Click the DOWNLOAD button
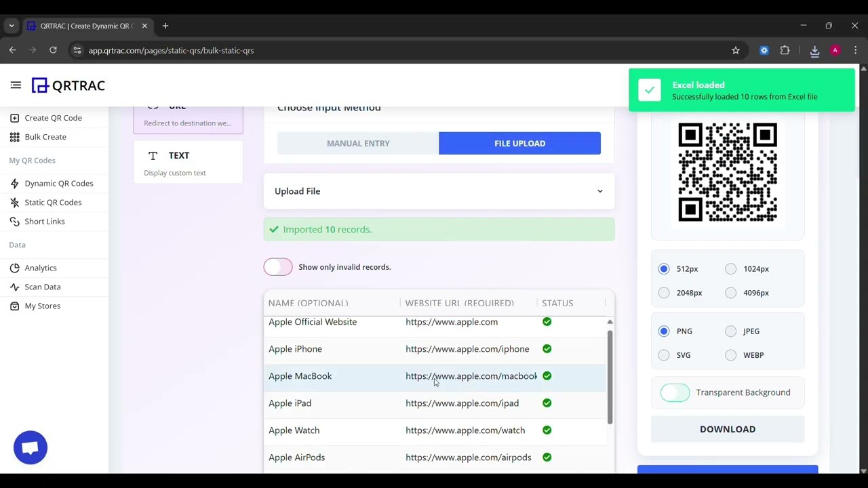 pos(728,429)
